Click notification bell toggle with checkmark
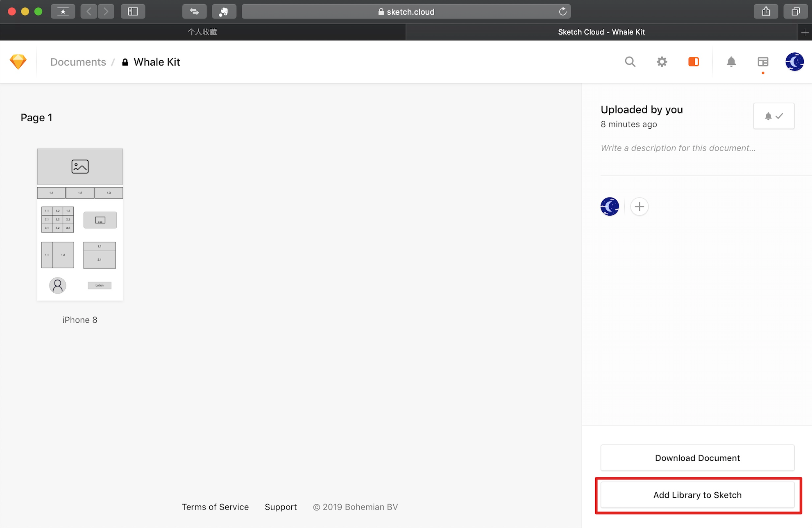812x528 pixels. (x=773, y=116)
